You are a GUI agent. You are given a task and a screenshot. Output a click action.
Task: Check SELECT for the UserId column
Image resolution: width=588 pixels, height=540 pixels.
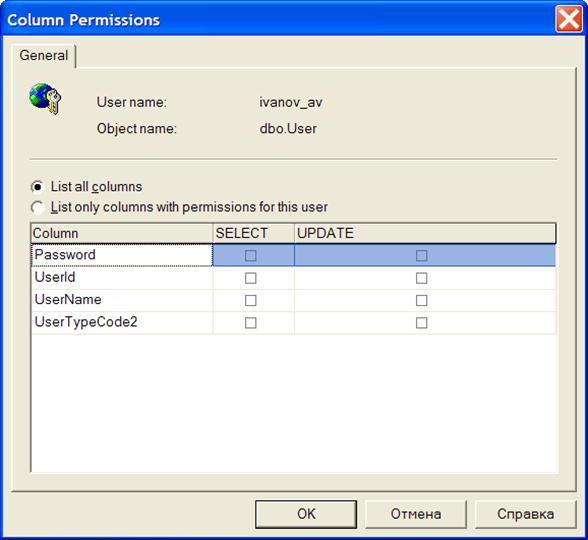click(x=250, y=278)
